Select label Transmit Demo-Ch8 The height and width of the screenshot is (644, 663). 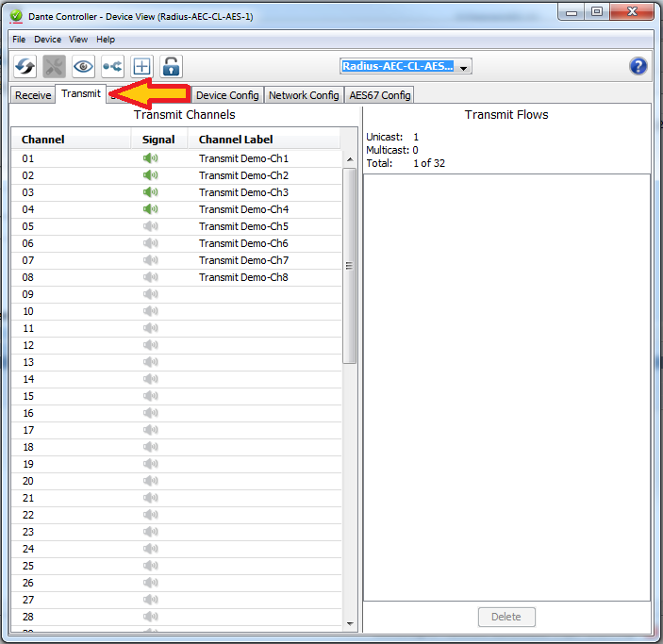click(x=243, y=277)
